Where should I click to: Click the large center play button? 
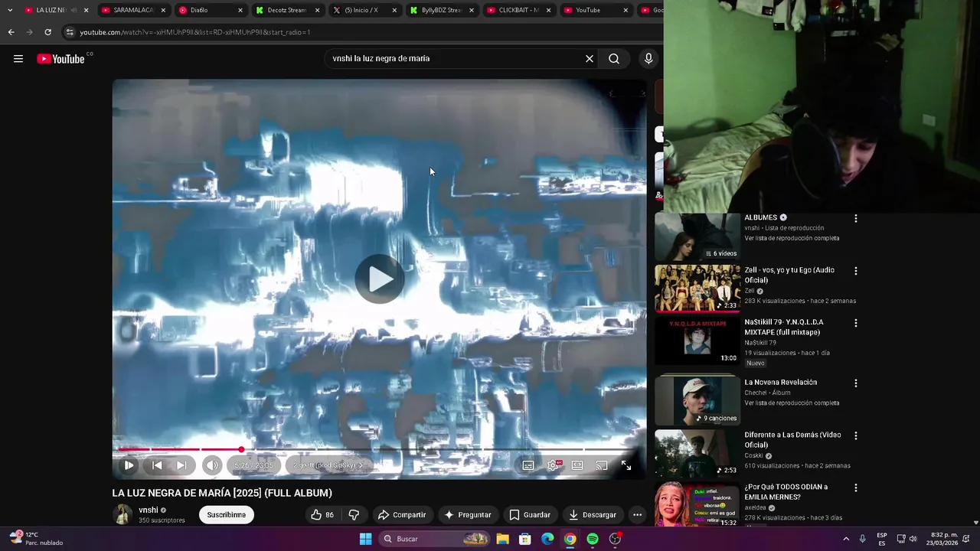click(x=380, y=279)
